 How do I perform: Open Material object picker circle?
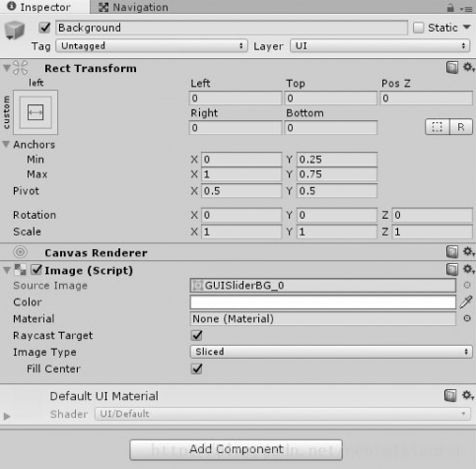coord(467,318)
